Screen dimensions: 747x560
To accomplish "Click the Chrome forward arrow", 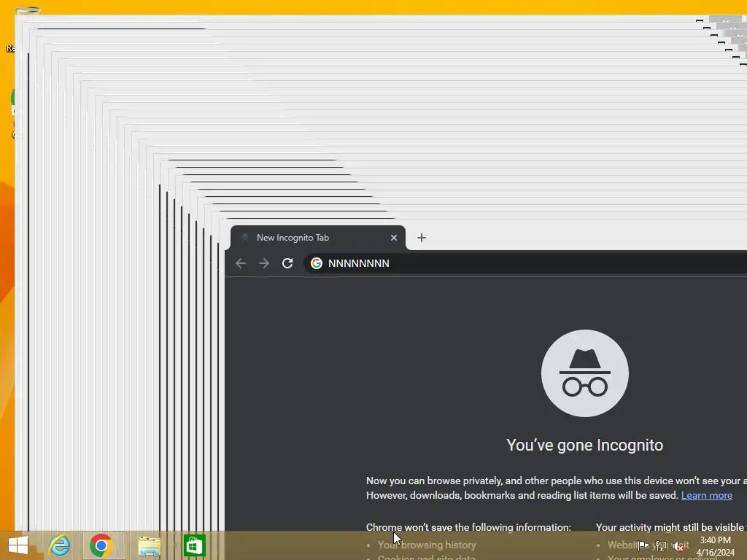I will (x=264, y=263).
